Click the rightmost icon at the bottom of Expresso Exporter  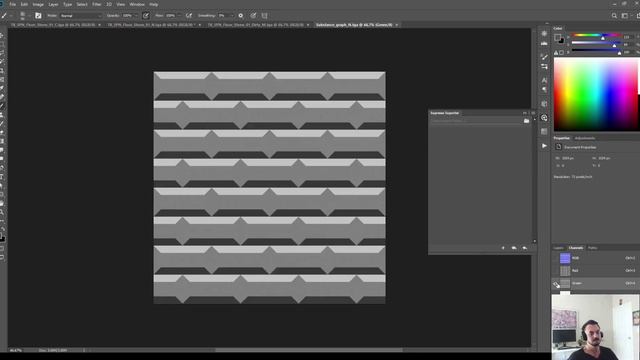coord(524,248)
